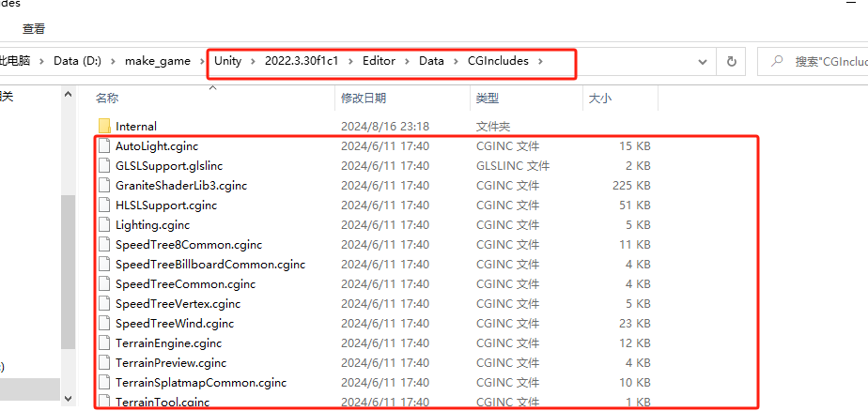Select file name SpeedTreeBillboardCommon.cginc
The height and width of the screenshot is (411, 868).
coord(210,265)
